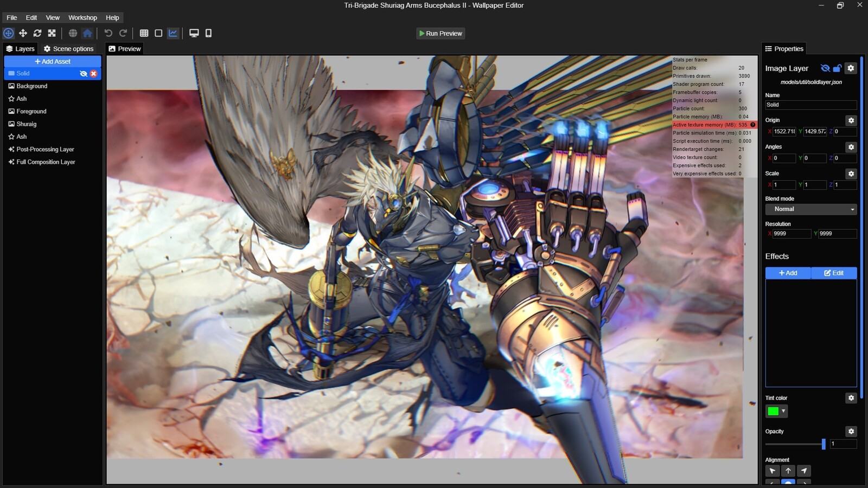This screenshot has height=488, width=868.
Task: Click the Add Asset button
Action: 53,61
